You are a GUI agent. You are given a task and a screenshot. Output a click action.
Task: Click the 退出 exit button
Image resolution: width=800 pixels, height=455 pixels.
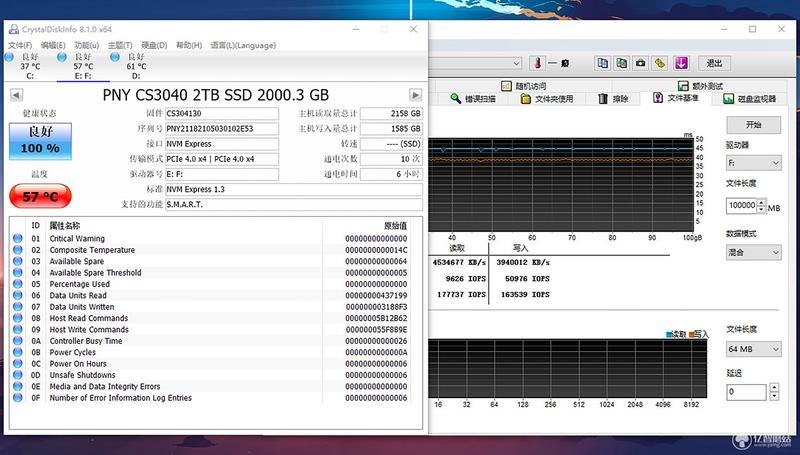coord(714,63)
